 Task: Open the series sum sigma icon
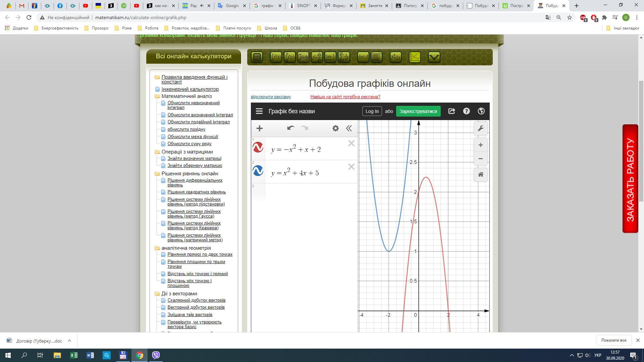coord(344,57)
